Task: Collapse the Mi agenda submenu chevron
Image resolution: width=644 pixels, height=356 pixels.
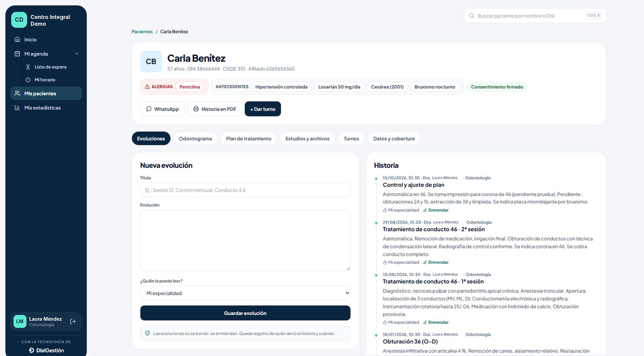Action: [76, 54]
